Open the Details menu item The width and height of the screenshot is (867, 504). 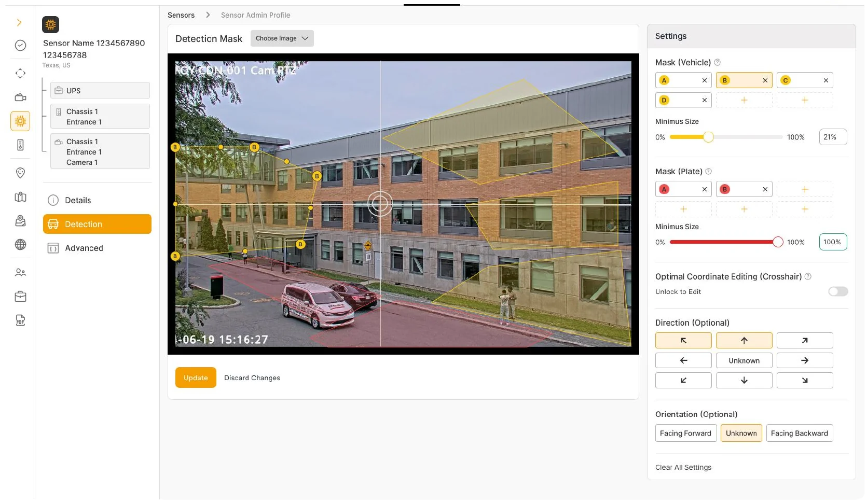point(97,200)
